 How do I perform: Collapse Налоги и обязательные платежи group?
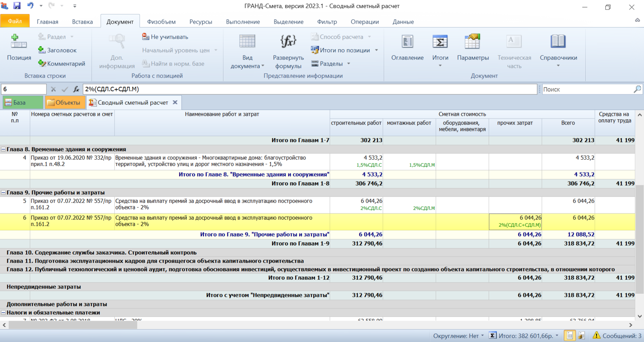(3, 313)
